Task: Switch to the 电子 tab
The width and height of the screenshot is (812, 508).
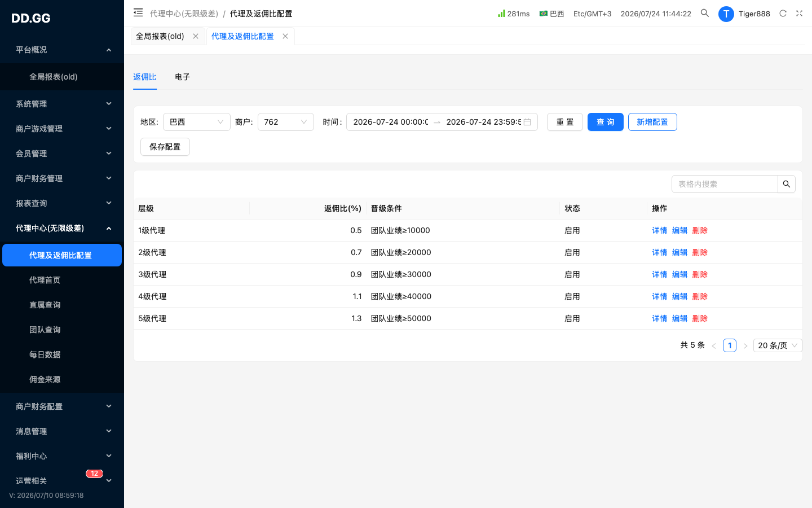Action: (182, 77)
